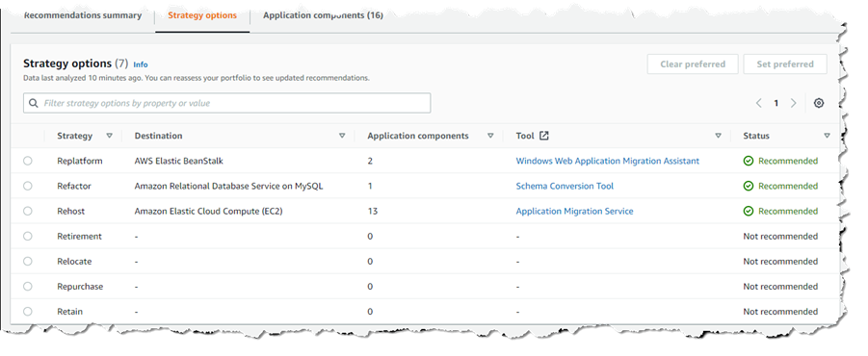Click green check icon on Replatform status
Screen dimensions: 868x356
coord(749,161)
